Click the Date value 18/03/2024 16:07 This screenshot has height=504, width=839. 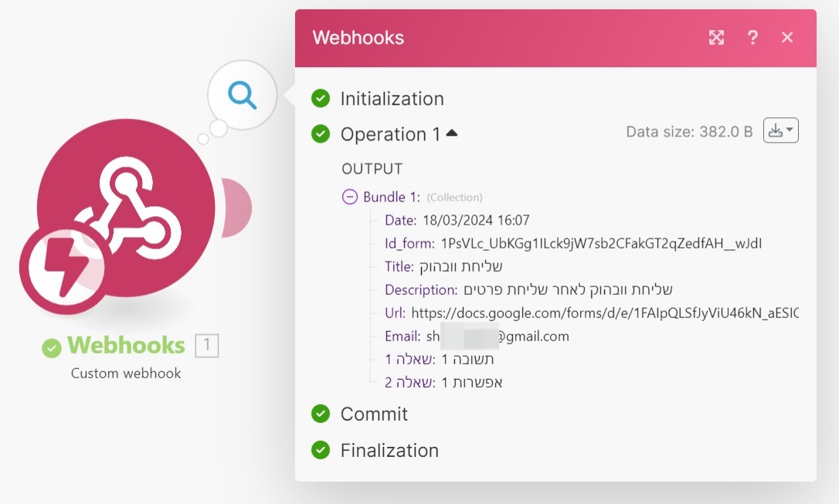[x=476, y=220]
